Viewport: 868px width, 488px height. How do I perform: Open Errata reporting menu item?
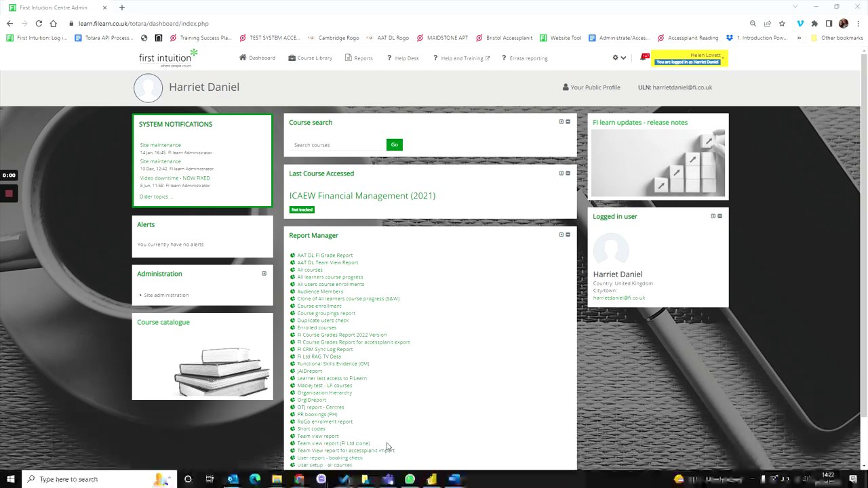pos(525,58)
